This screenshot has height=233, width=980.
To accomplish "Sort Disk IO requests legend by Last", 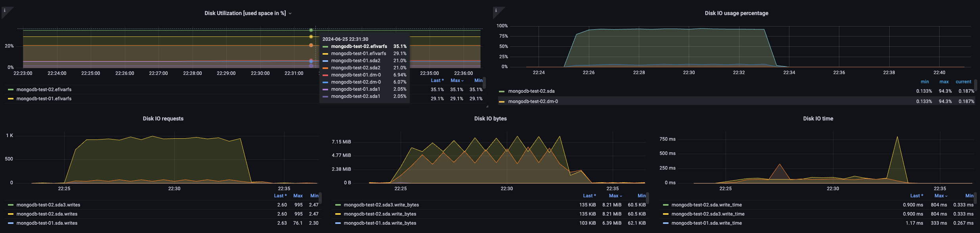I will 280,196.
